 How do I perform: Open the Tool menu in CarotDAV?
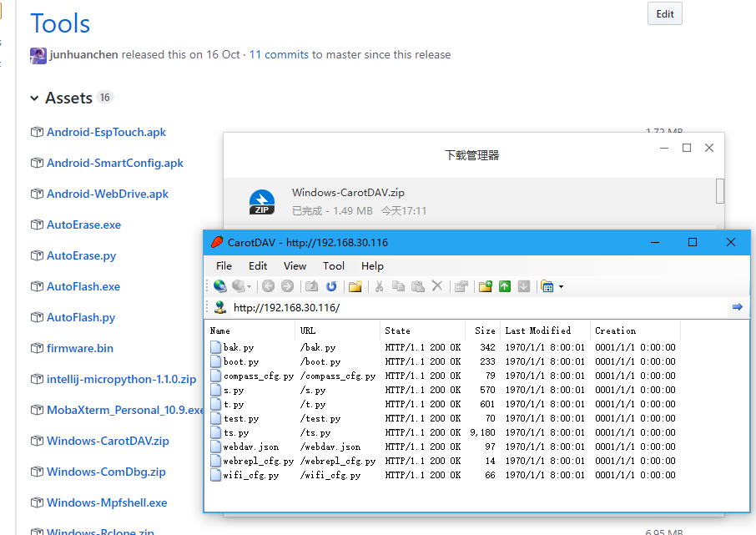point(334,265)
